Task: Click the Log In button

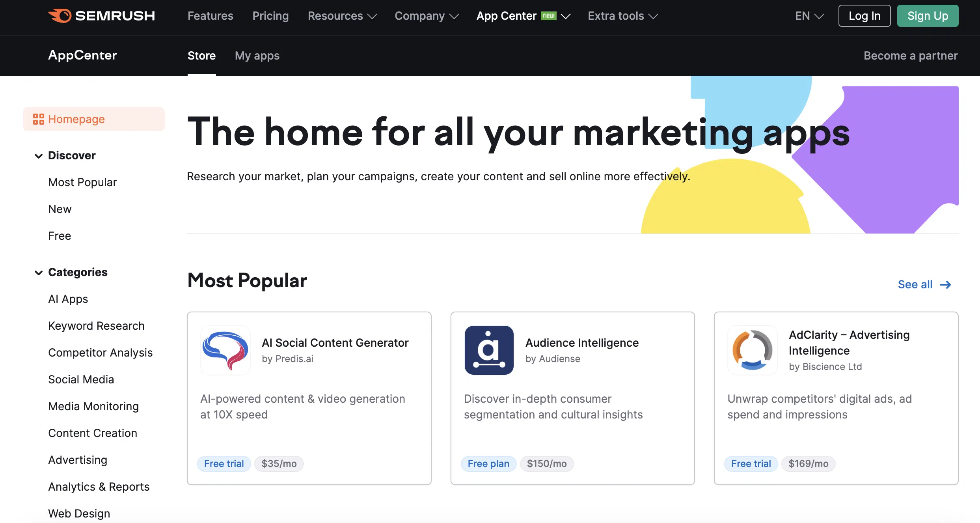Action: [864, 15]
